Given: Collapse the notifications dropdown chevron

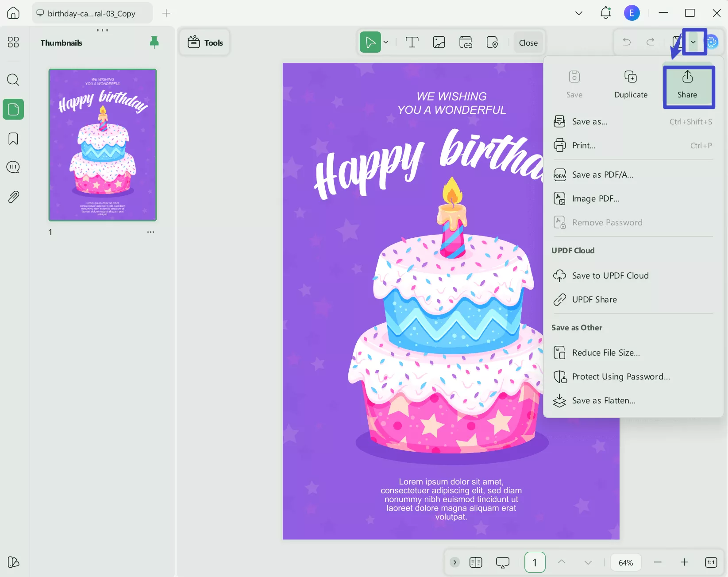Looking at the screenshot, I should coord(578,13).
